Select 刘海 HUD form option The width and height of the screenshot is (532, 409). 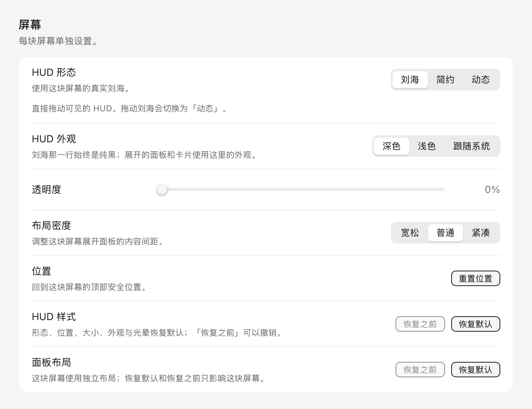point(410,80)
